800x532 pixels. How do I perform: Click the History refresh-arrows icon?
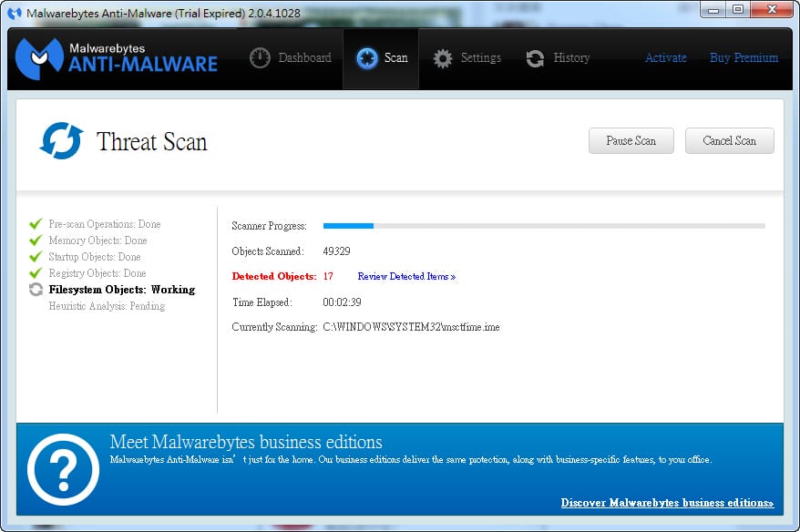[x=535, y=58]
